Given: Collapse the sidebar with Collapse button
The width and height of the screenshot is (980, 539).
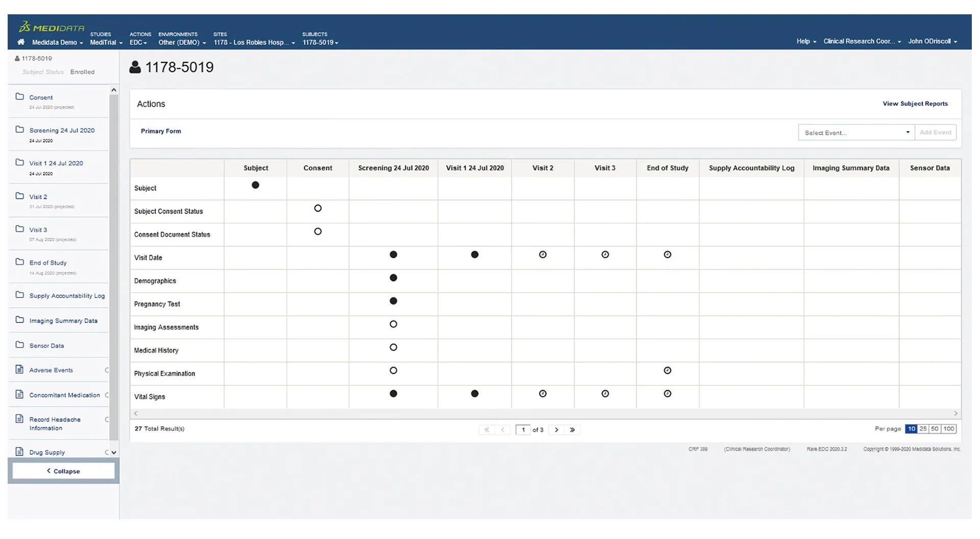Looking at the screenshot, I should tap(64, 471).
